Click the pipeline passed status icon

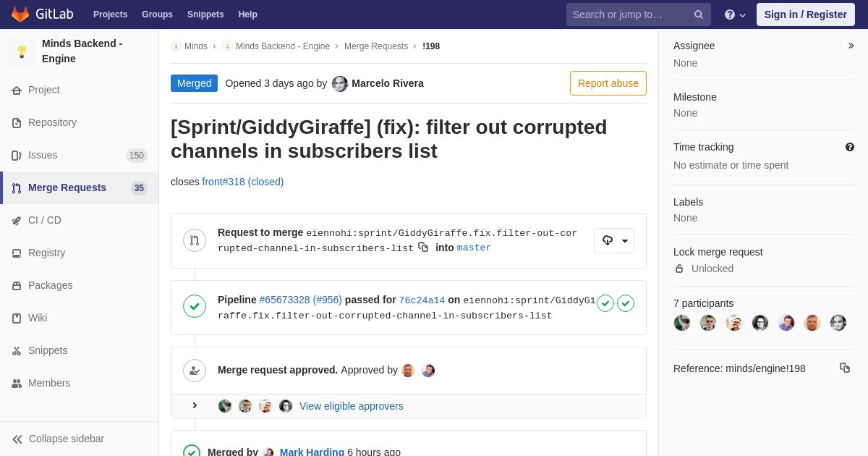194,306
